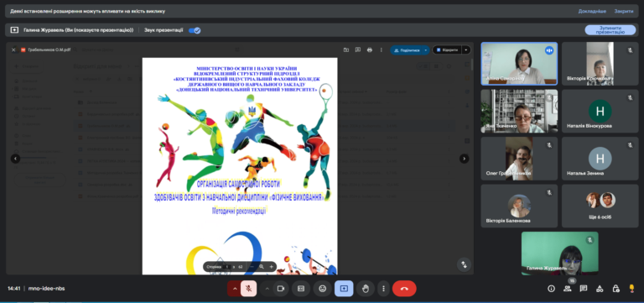The image size is (644, 303).
Task: Print the PDF document
Action: 370,50
